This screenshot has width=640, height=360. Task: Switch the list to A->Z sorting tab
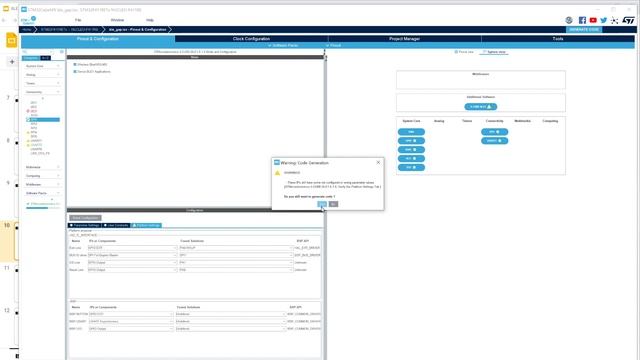pyautogui.click(x=45, y=58)
